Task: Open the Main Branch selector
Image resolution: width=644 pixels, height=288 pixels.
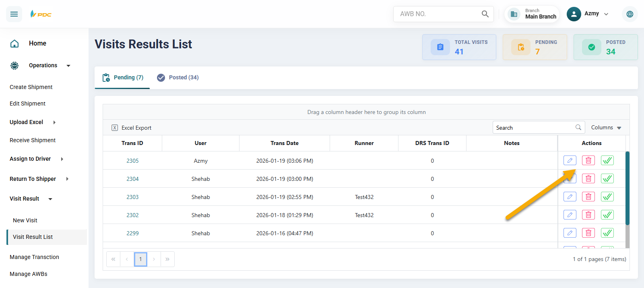Action: [532, 14]
